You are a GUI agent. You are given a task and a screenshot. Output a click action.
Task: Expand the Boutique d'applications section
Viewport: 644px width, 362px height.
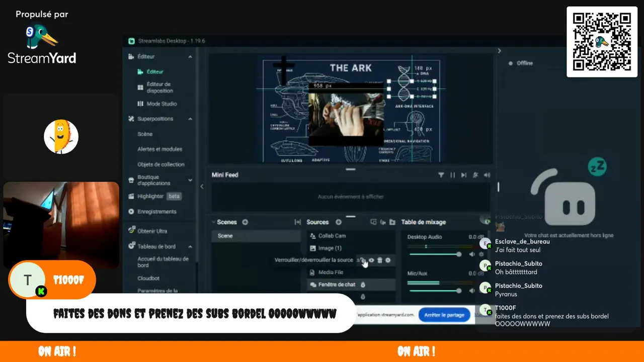point(190,180)
